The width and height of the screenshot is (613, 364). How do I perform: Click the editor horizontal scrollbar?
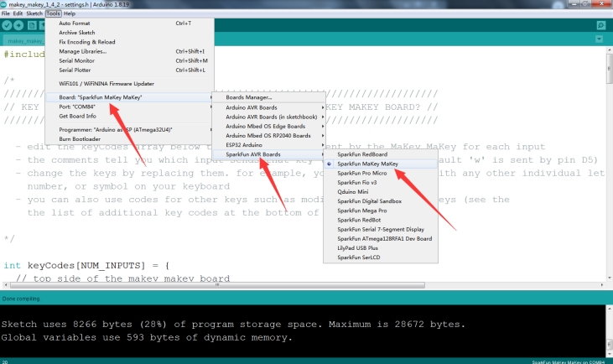[x=217, y=285]
